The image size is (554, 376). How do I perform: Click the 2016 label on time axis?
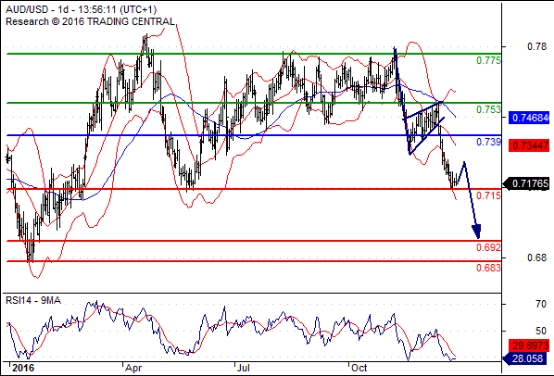click(x=23, y=368)
